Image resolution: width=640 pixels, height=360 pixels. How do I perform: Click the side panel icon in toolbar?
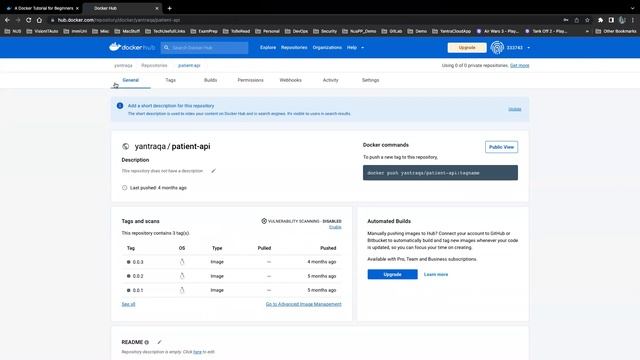611,20
